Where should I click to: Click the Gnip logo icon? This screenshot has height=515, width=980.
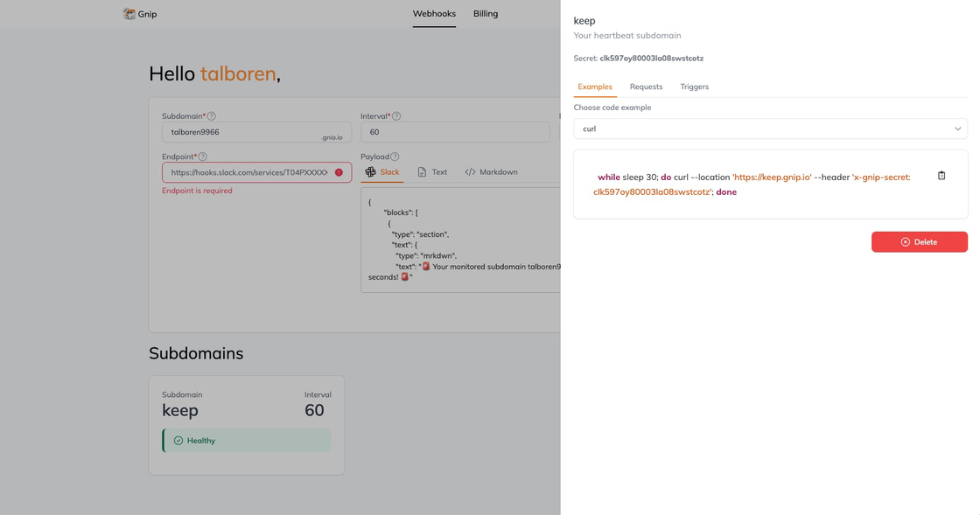[129, 14]
